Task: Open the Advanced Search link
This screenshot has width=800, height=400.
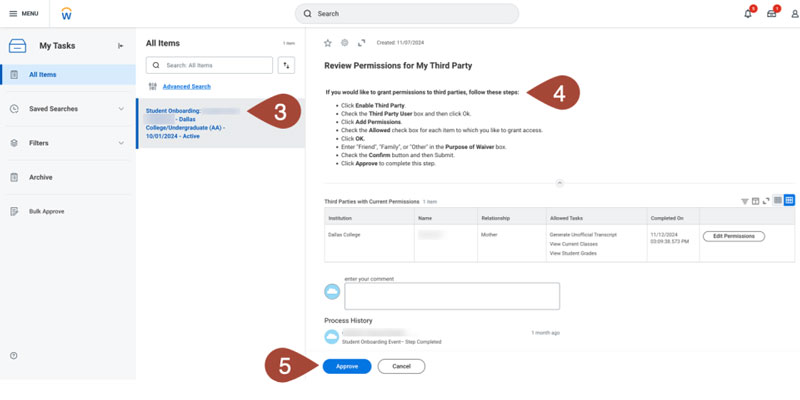Action: [186, 87]
